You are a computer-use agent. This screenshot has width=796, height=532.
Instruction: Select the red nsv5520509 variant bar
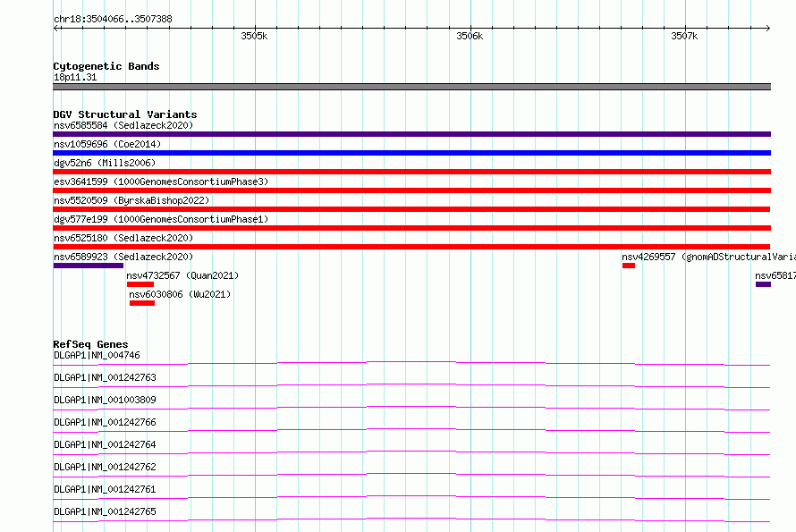[x=411, y=209]
